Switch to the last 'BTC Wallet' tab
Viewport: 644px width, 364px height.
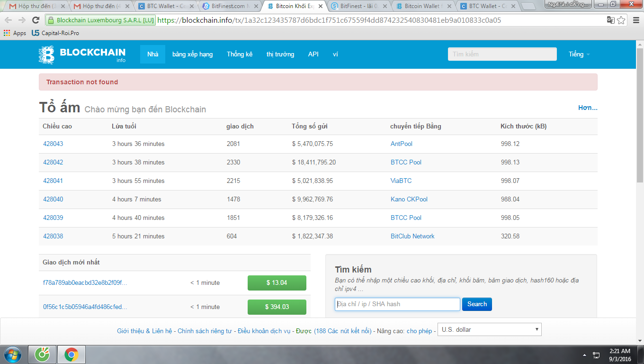[488, 6]
